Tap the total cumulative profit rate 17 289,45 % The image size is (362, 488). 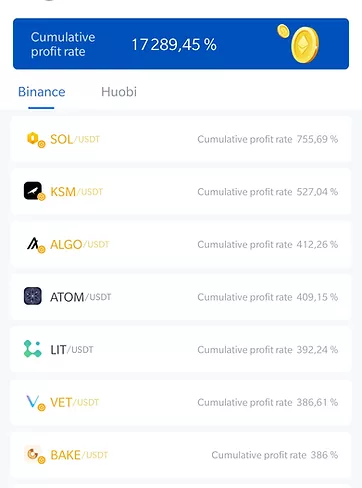click(x=174, y=45)
